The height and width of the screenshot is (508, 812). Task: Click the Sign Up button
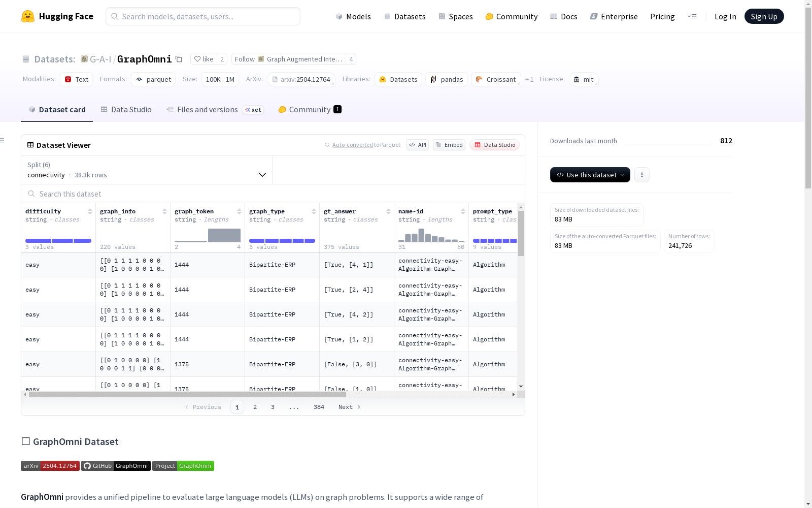(764, 16)
